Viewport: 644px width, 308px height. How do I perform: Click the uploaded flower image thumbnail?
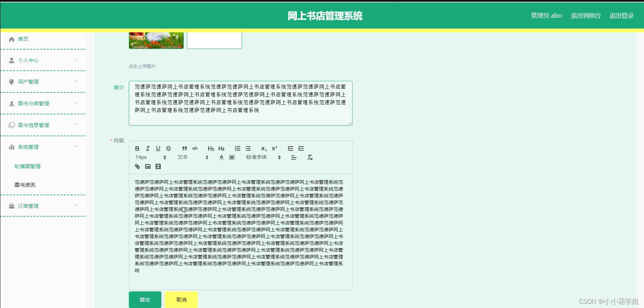(x=156, y=40)
